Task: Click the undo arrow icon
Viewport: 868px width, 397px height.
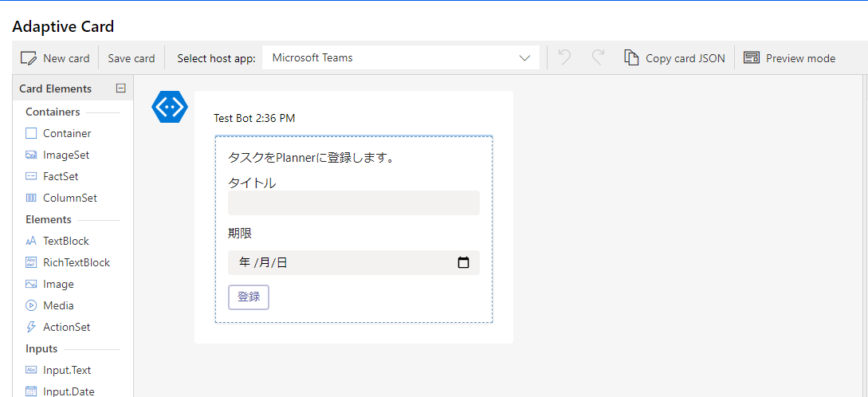Action: tap(564, 57)
